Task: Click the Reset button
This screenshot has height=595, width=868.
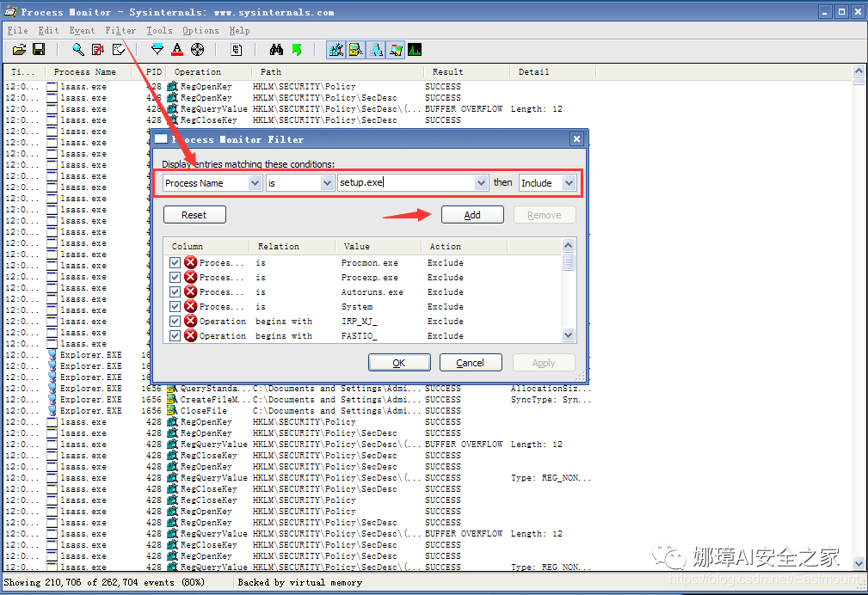Action: point(194,215)
